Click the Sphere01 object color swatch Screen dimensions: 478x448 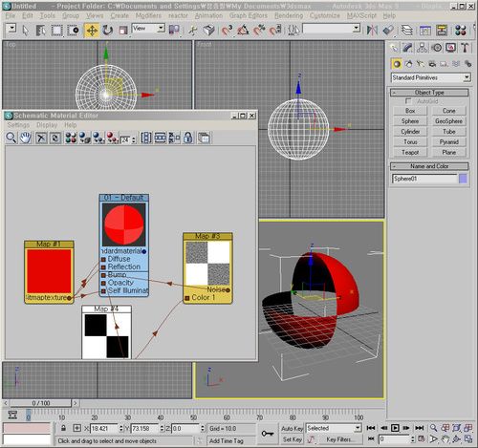pos(463,179)
